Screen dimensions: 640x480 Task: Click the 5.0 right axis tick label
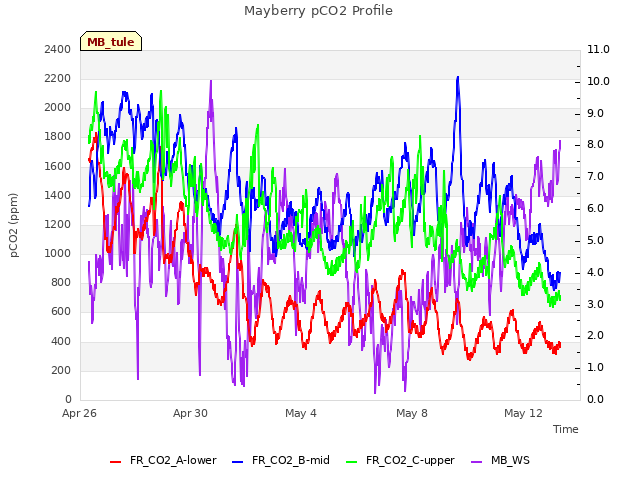(596, 240)
